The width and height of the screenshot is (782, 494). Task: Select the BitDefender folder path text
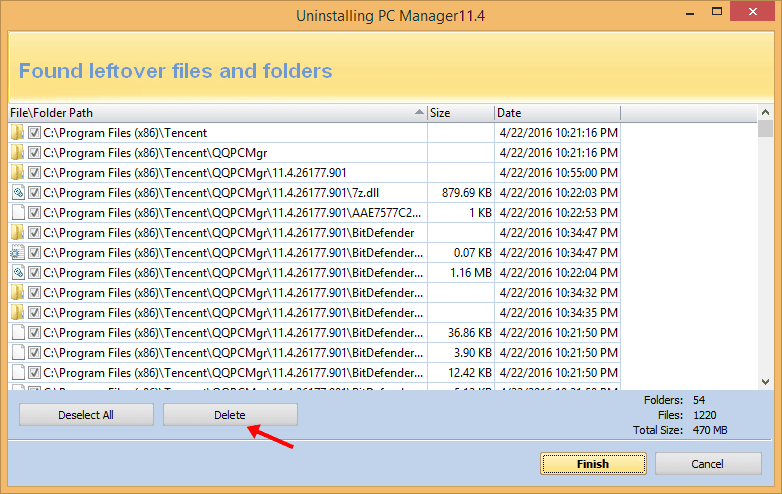coord(228,233)
